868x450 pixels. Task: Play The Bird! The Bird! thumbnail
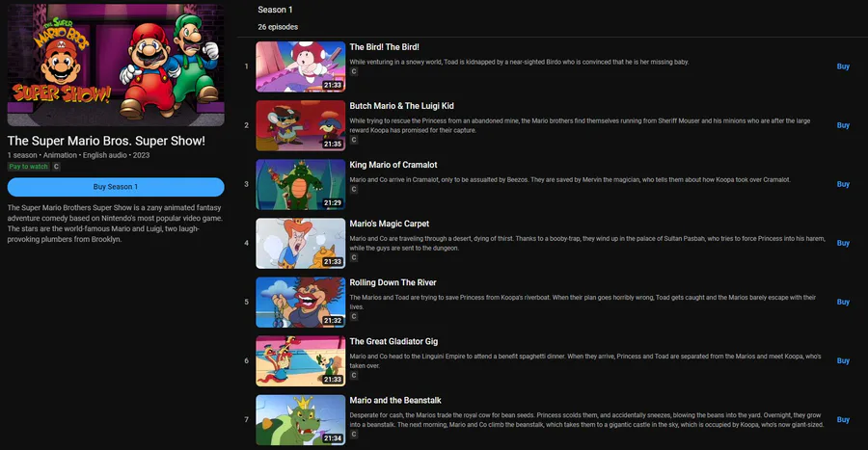pyautogui.click(x=301, y=66)
